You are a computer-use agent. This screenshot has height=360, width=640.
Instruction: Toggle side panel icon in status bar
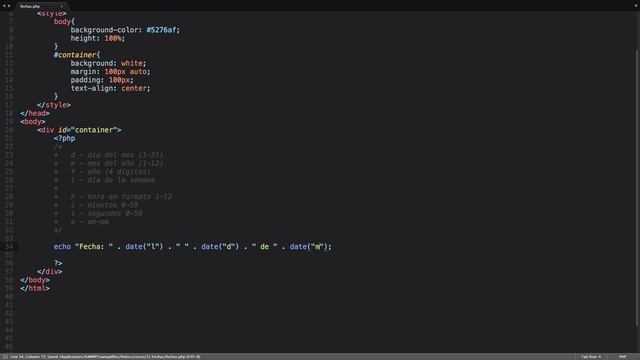(5, 357)
